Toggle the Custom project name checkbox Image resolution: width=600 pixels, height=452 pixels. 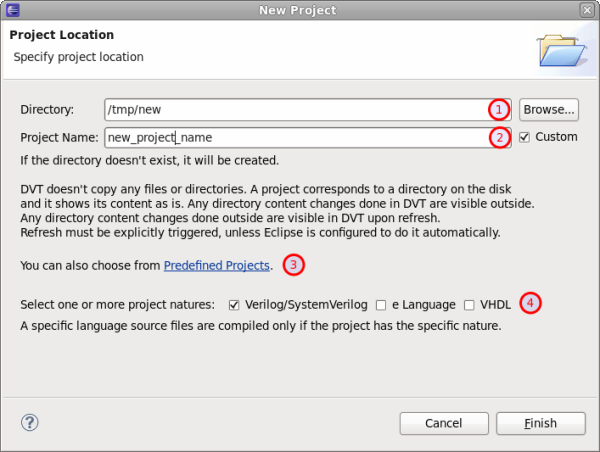[525, 137]
